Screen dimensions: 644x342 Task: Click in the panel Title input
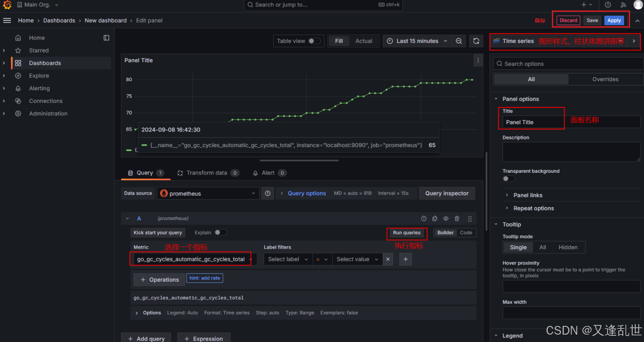[x=571, y=122]
